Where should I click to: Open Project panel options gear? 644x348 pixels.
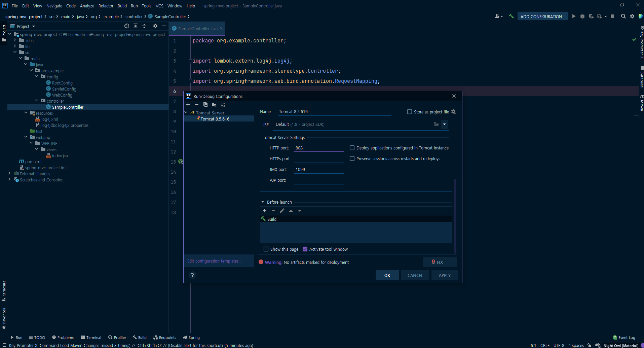tap(155, 26)
